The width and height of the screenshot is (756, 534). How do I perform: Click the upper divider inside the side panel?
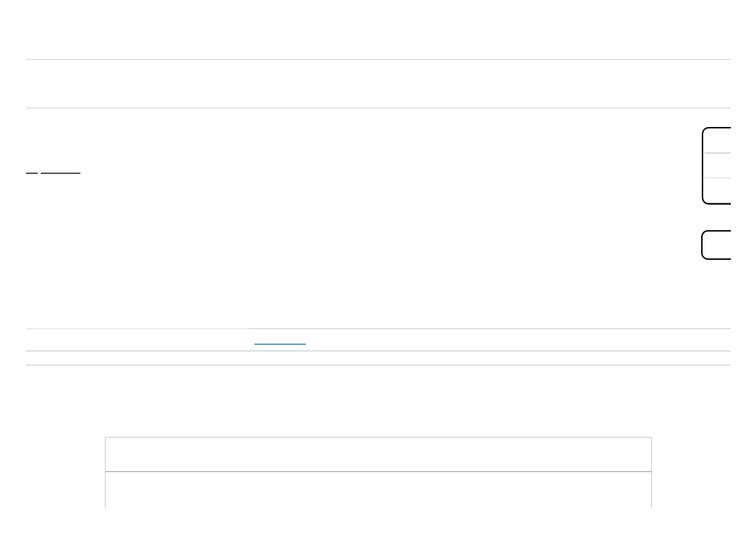(x=717, y=153)
